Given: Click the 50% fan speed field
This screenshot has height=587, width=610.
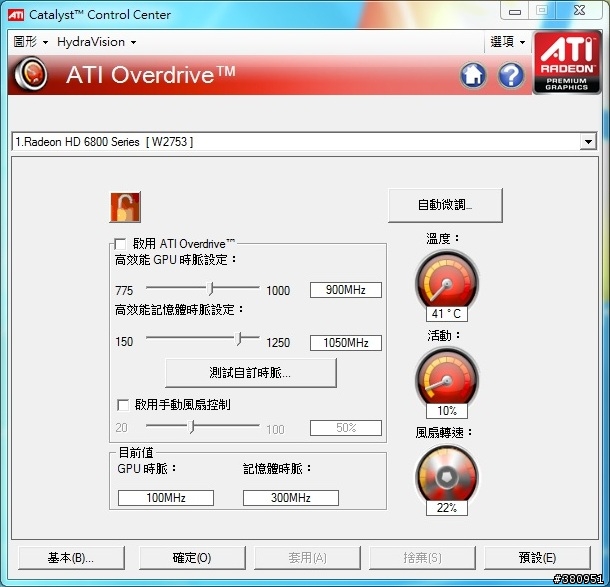Looking at the screenshot, I should pyautogui.click(x=346, y=428).
